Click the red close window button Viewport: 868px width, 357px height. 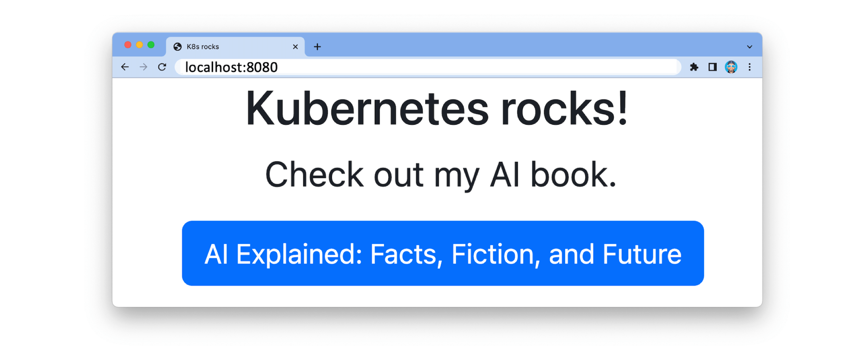[128, 45]
